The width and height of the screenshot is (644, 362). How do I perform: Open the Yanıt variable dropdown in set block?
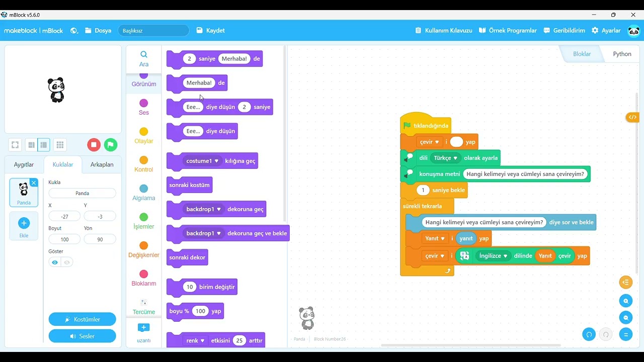[435, 238]
